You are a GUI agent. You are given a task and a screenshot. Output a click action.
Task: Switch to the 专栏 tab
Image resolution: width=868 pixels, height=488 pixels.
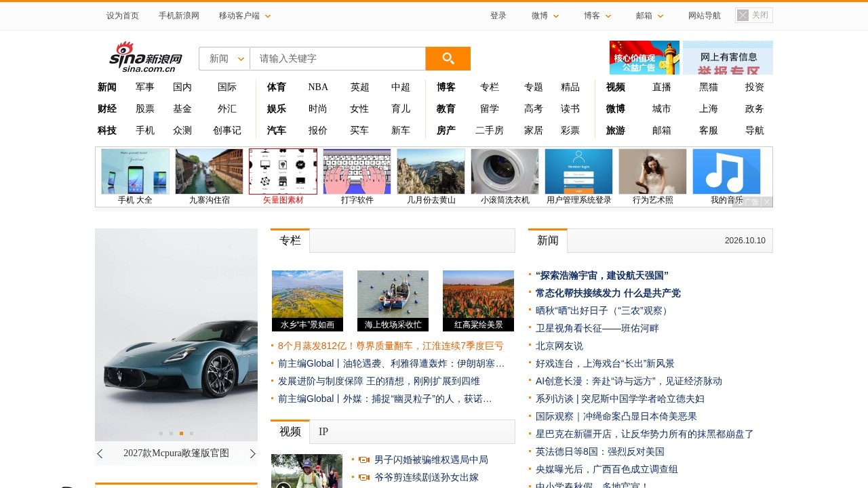pyautogui.click(x=290, y=241)
